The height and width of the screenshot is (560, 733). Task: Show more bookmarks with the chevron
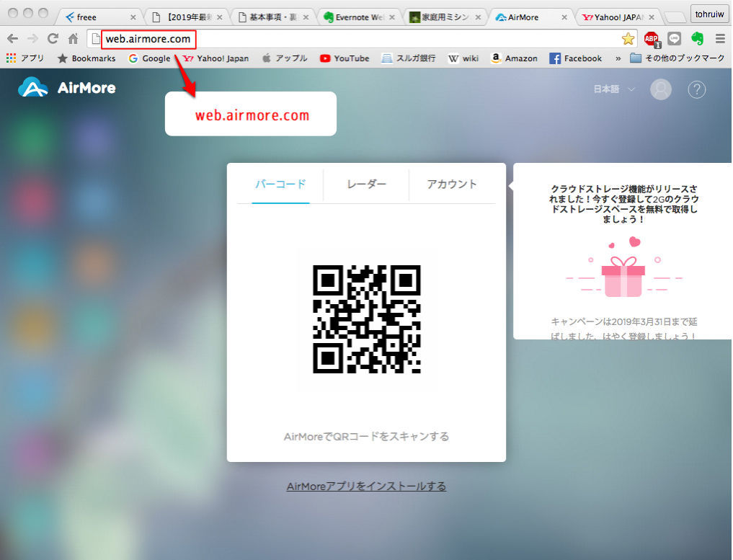pyautogui.click(x=618, y=58)
